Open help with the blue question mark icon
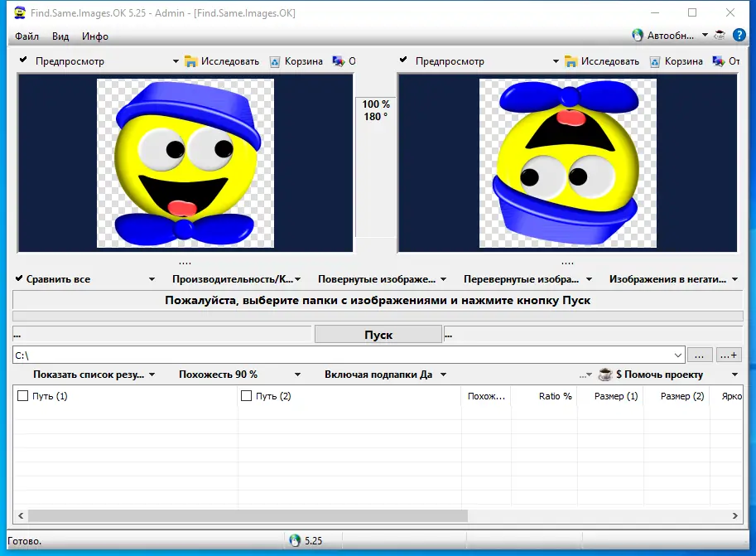 [739, 35]
